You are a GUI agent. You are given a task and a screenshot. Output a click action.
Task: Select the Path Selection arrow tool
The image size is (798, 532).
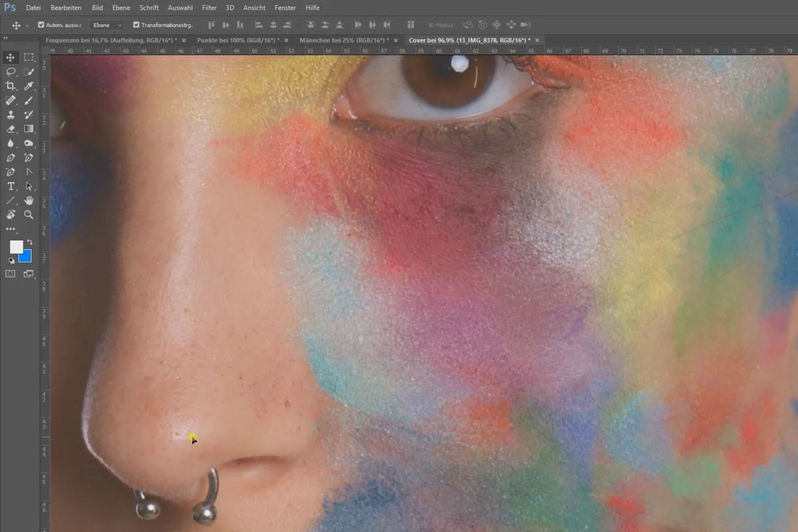tap(29, 186)
